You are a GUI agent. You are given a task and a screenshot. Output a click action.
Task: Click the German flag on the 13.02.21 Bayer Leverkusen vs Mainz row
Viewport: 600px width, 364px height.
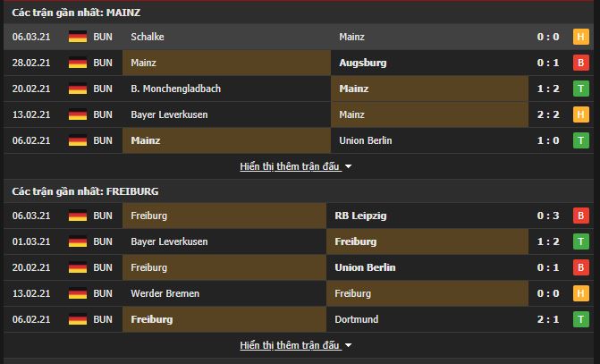click(x=78, y=114)
